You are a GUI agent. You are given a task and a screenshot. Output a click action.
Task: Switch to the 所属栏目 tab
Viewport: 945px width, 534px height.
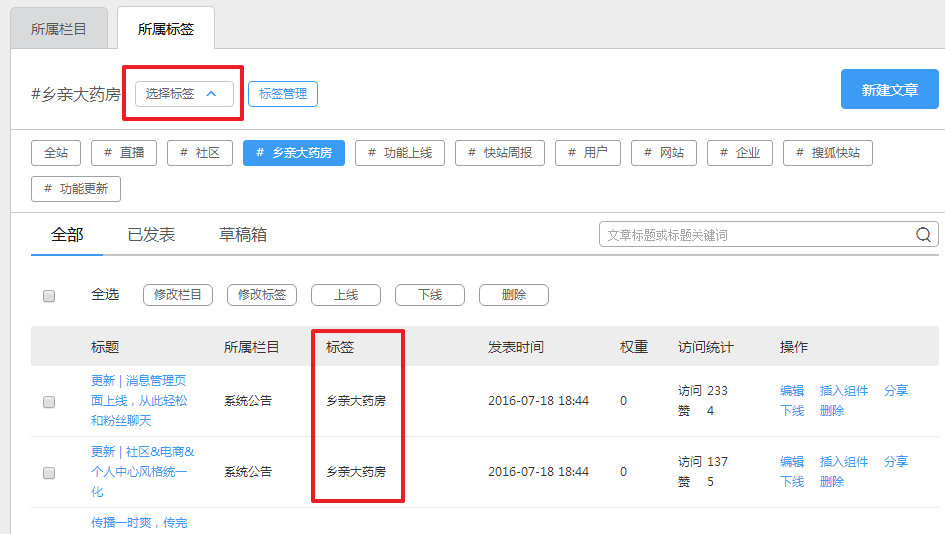pyautogui.click(x=58, y=29)
